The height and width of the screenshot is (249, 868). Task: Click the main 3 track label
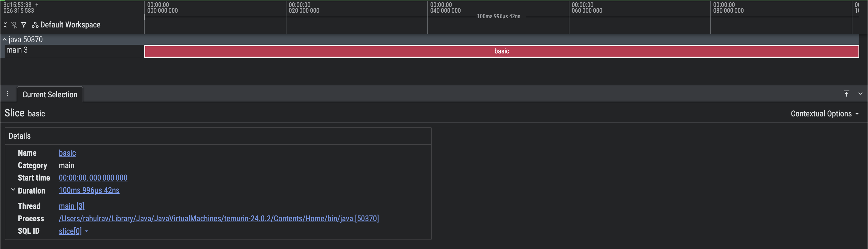click(17, 50)
